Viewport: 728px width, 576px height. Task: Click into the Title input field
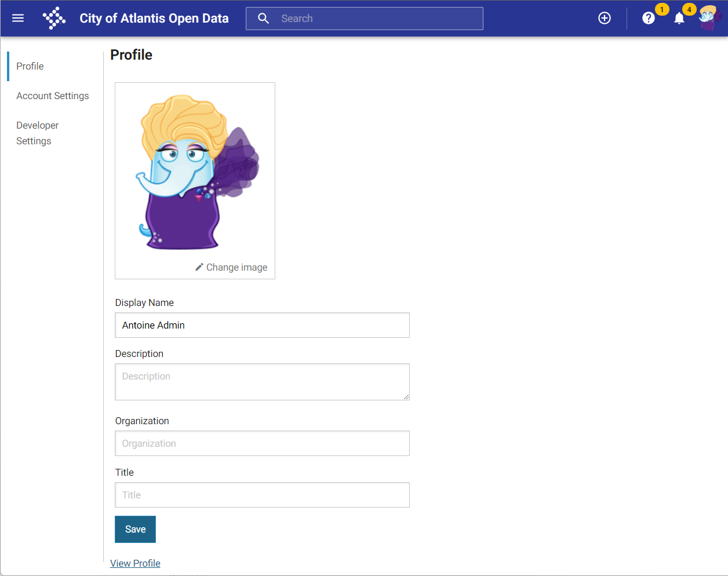263,495
